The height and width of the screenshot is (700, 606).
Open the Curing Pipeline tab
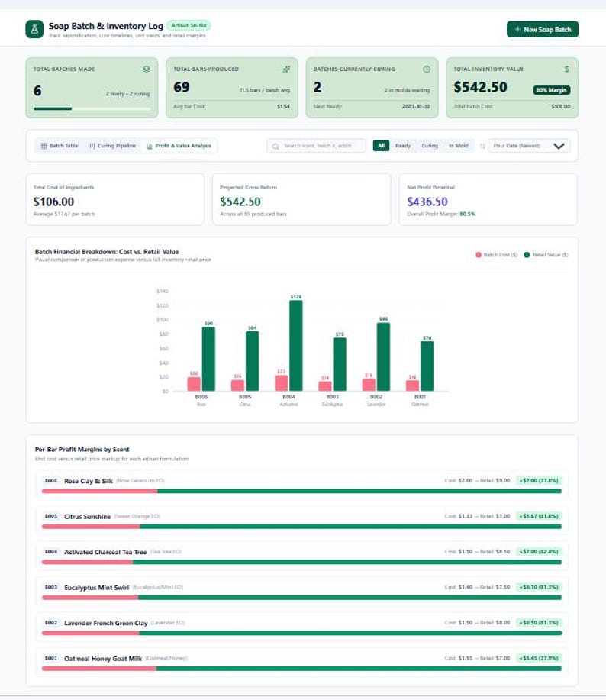pos(112,146)
